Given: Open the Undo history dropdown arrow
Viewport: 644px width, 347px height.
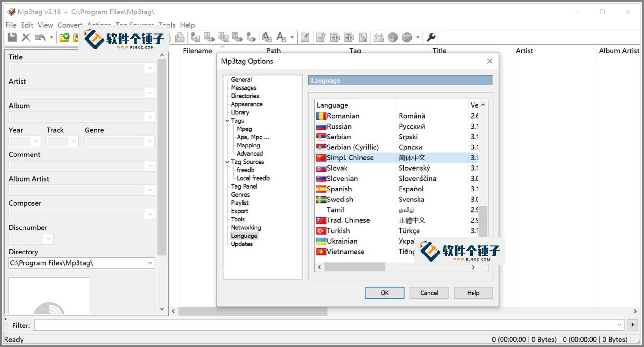Looking at the screenshot, I should click(x=51, y=37).
